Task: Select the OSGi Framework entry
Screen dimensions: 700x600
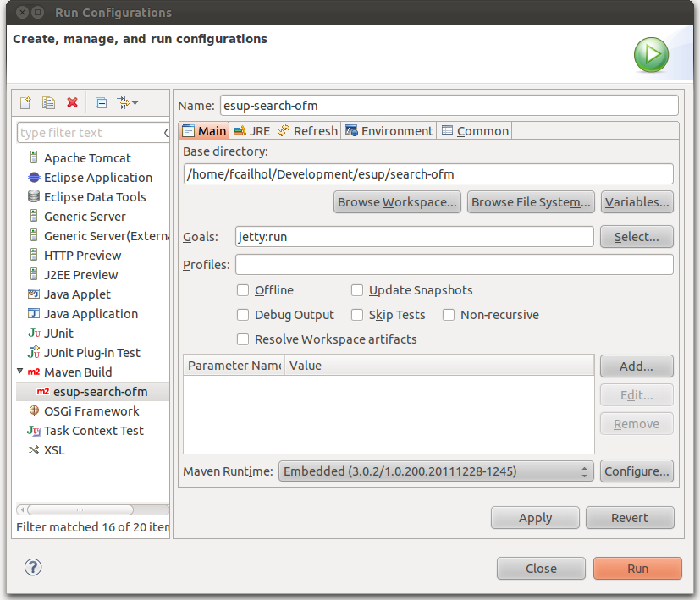Action: [91, 411]
